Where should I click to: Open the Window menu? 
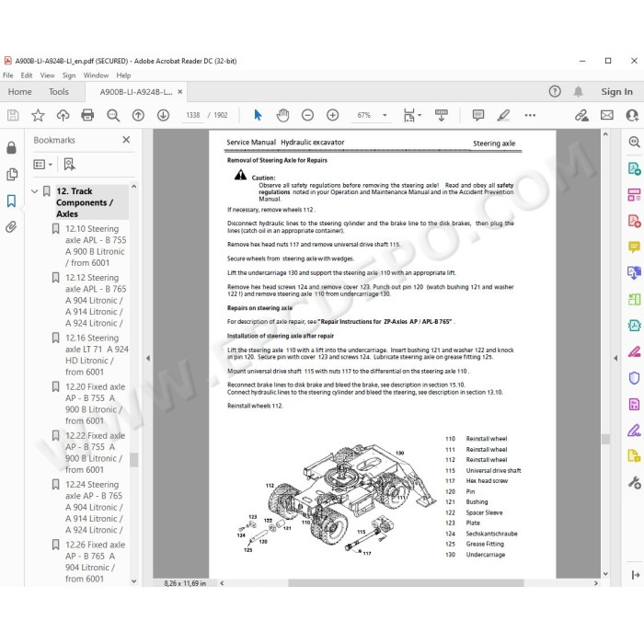click(96, 75)
